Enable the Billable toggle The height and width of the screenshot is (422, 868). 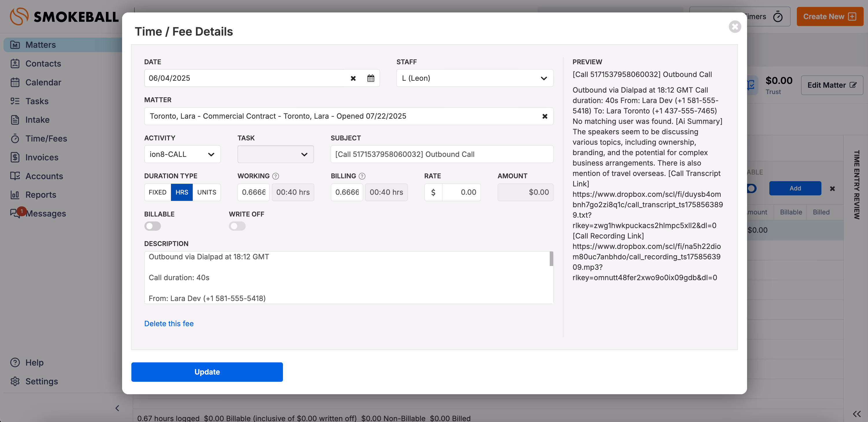(x=153, y=226)
